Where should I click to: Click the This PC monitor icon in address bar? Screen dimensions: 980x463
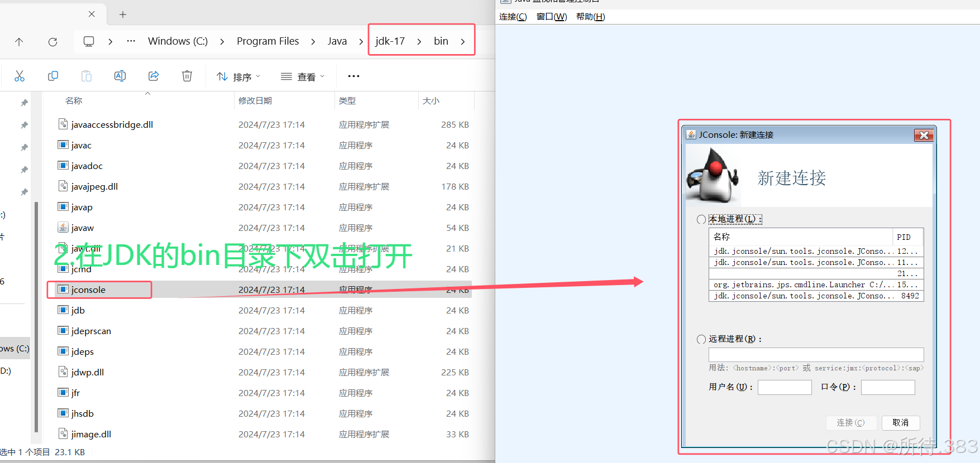pyautogui.click(x=89, y=41)
